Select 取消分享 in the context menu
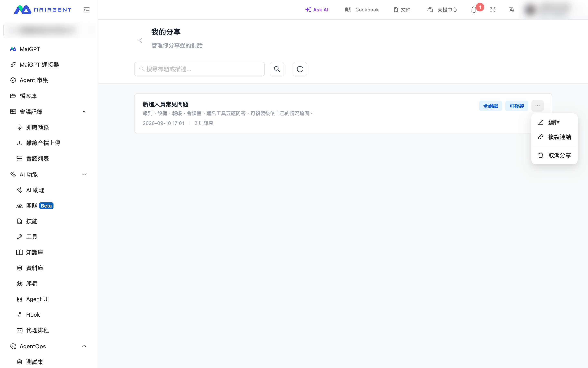 tap(554, 155)
